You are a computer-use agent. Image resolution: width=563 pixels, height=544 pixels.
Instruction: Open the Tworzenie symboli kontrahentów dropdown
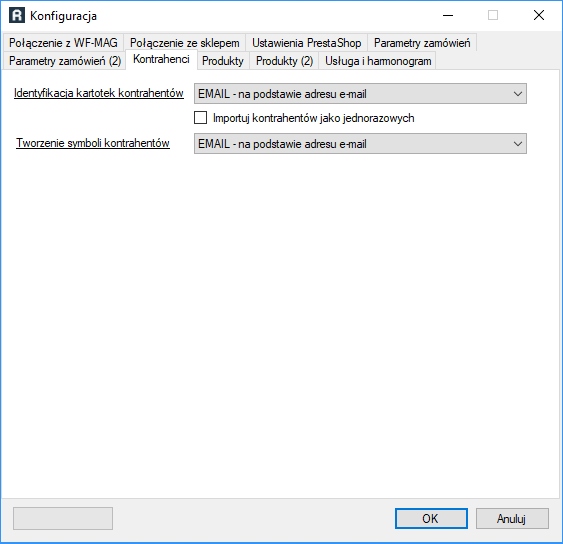tap(360, 144)
